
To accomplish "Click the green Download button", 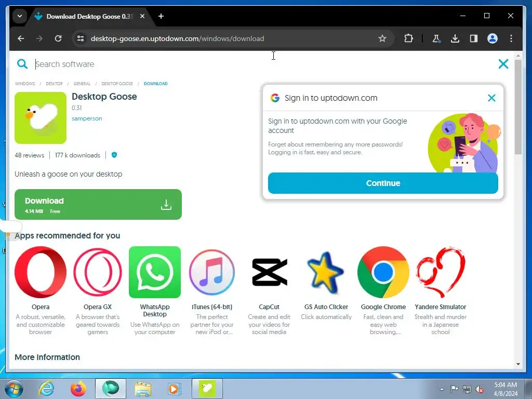I will tap(98, 204).
